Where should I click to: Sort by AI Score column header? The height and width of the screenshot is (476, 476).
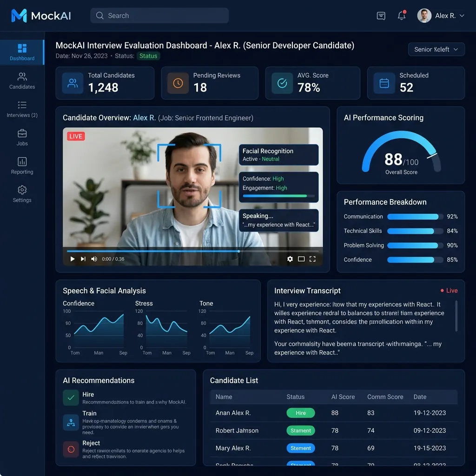point(343,397)
